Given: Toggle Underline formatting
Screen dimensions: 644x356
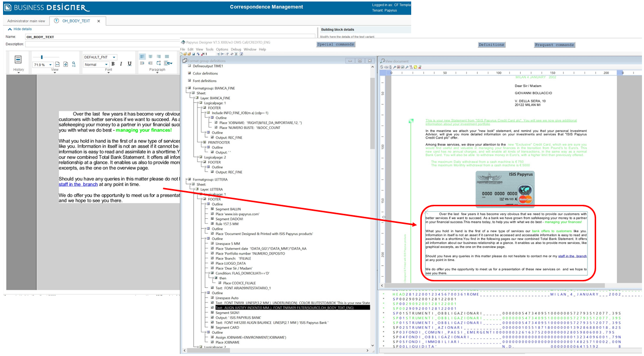Looking at the screenshot, I should [130, 64].
